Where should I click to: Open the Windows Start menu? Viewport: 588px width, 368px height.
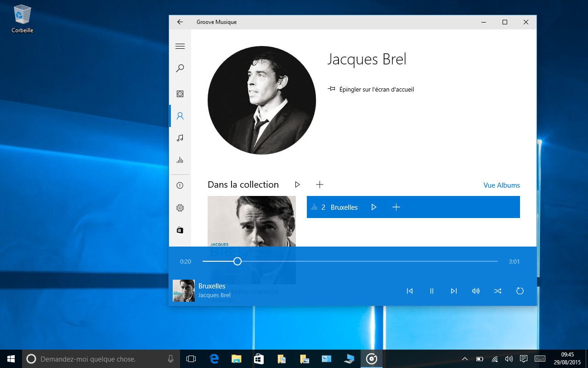click(11, 359)
